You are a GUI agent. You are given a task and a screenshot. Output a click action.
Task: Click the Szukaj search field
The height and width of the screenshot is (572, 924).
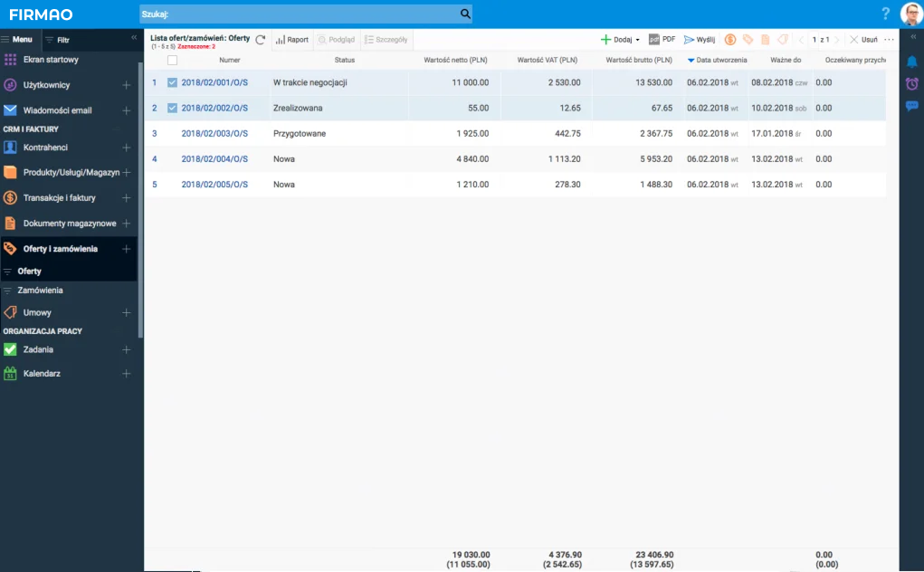299,14
